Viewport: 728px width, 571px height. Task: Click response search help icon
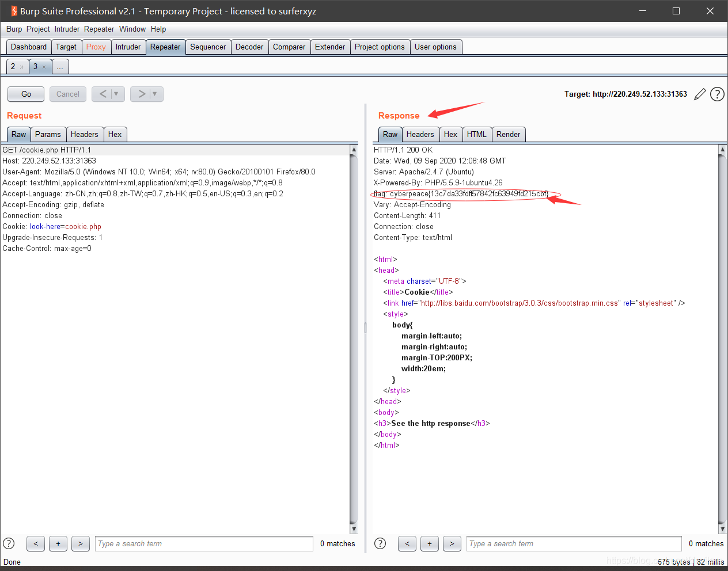(x=380, y=543)
